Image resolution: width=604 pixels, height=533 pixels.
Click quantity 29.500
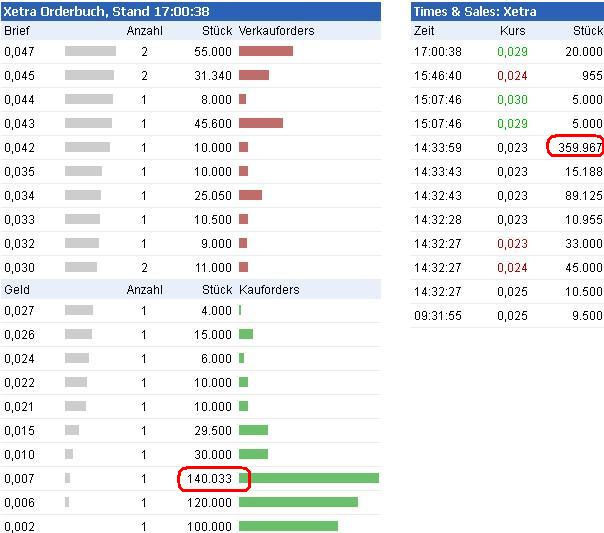click(213, 430)
